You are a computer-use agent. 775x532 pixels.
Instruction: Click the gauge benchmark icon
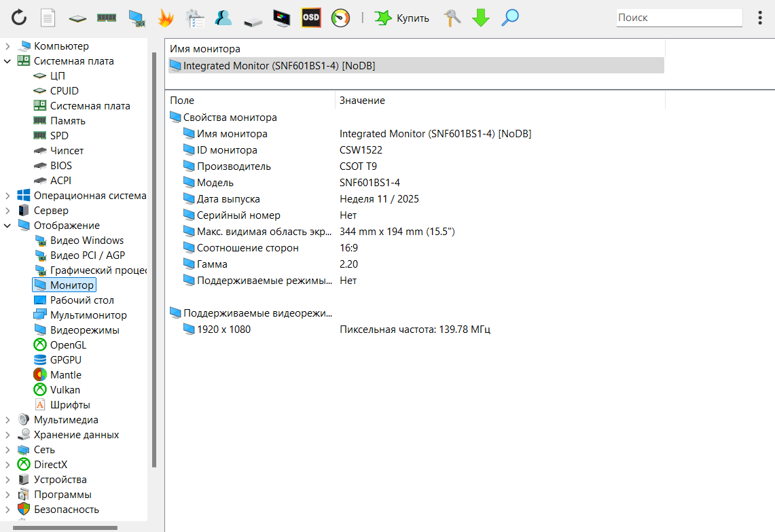[340, 18]
